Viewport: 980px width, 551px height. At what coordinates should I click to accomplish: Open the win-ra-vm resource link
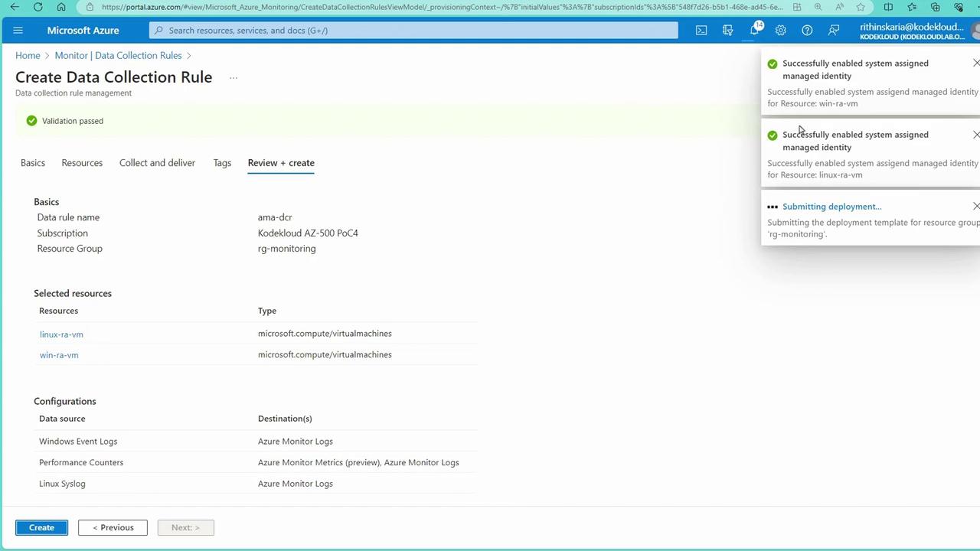[59, 355]
